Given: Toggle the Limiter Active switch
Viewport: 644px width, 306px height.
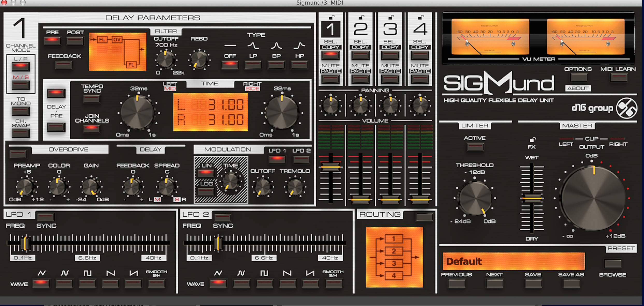Looking at the screenshot, I should 475,147.
